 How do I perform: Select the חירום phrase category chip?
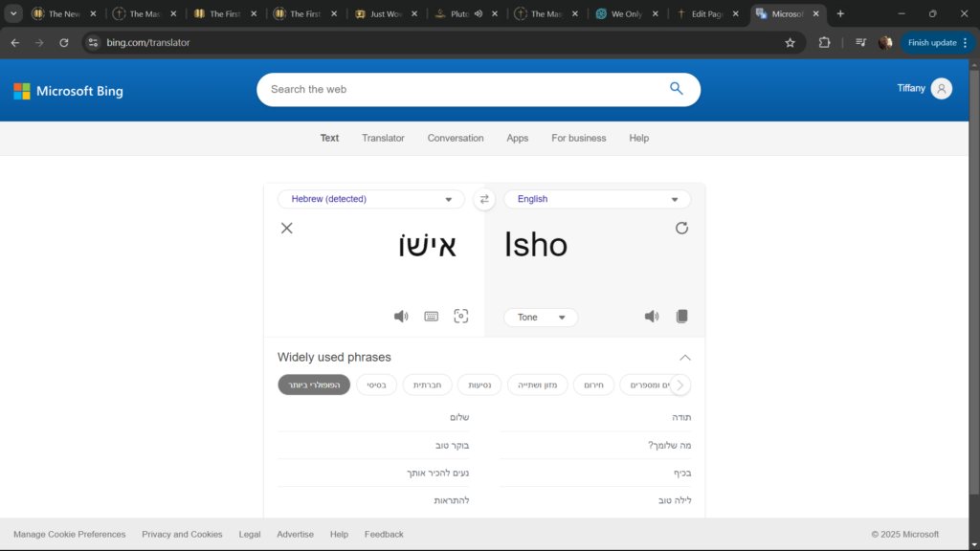(x=593, y=386)
